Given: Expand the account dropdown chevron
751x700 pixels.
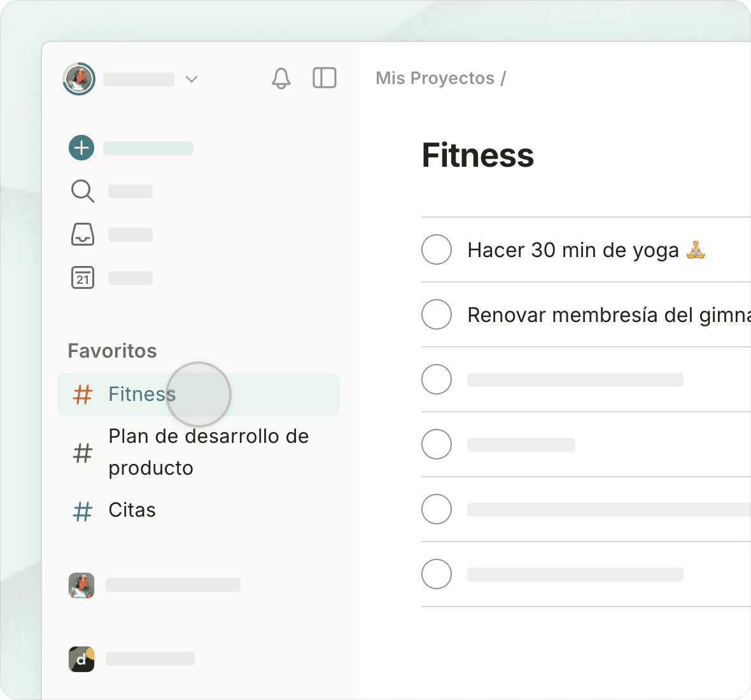Looking at the screenshot, I should 192,79.
